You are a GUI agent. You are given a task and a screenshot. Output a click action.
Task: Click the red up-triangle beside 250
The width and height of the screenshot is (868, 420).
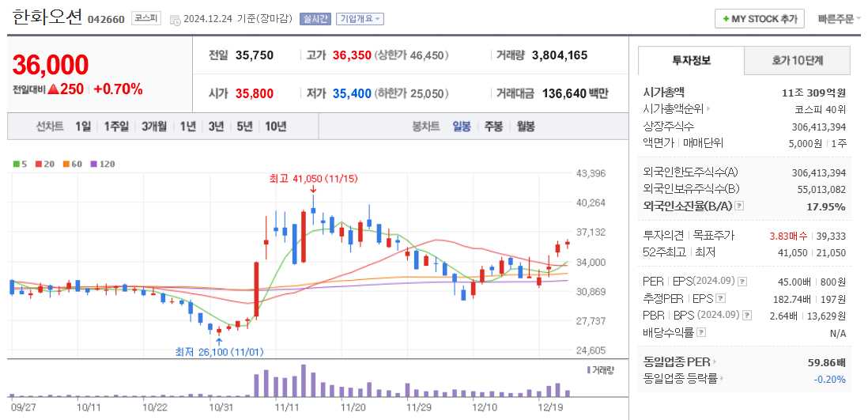(54, 89)
